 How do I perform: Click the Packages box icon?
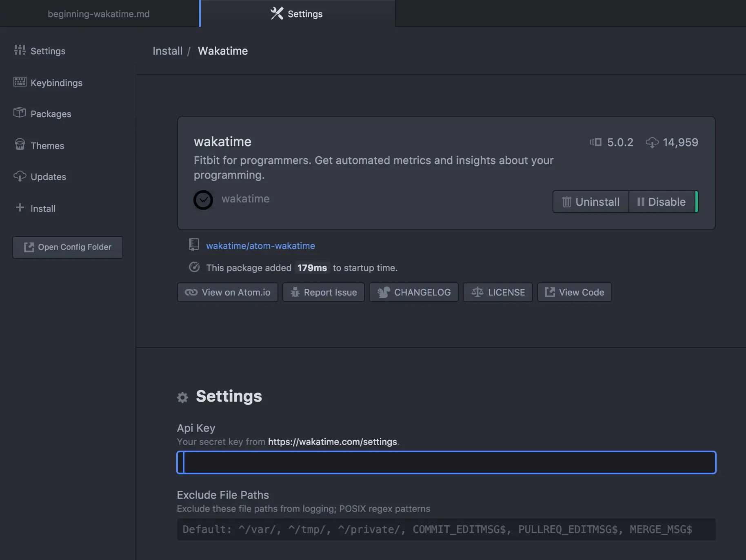20,113
